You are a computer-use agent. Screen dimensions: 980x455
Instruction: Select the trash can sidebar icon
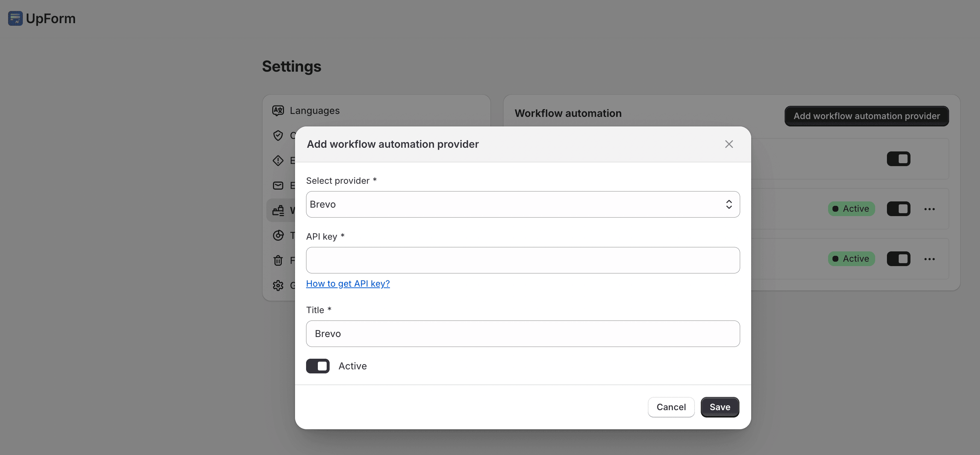tap(278, 260)
